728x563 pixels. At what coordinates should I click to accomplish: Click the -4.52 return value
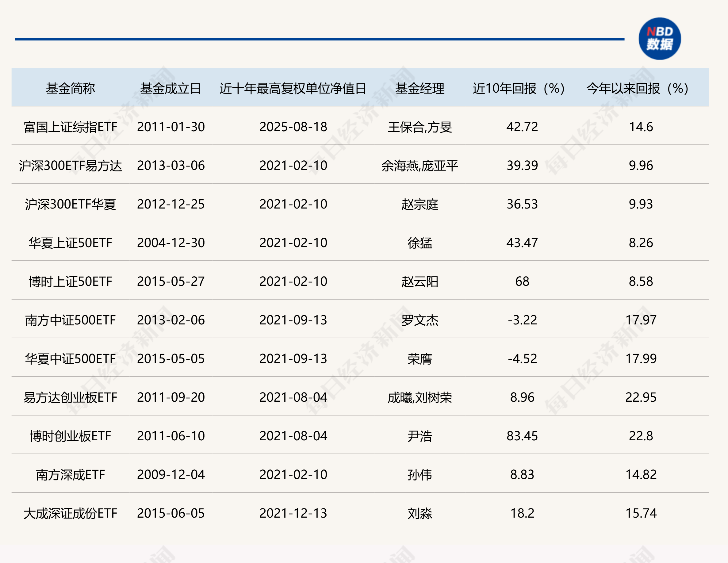[522, 359]
